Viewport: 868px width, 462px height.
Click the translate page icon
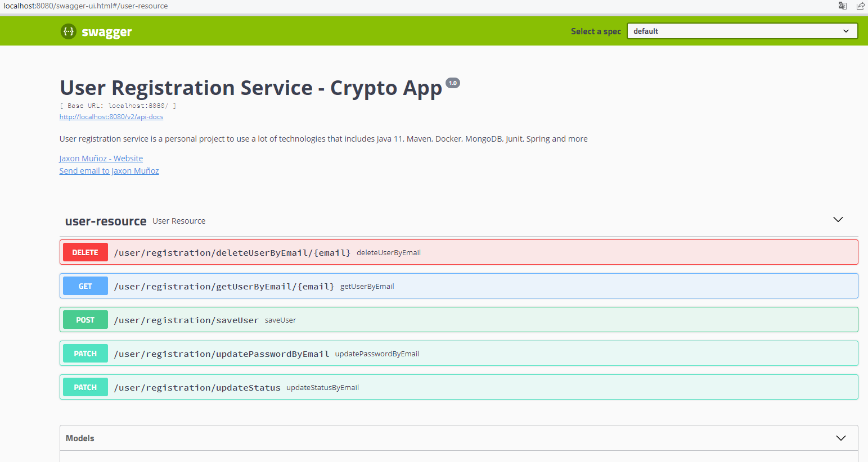pos(843,6)
